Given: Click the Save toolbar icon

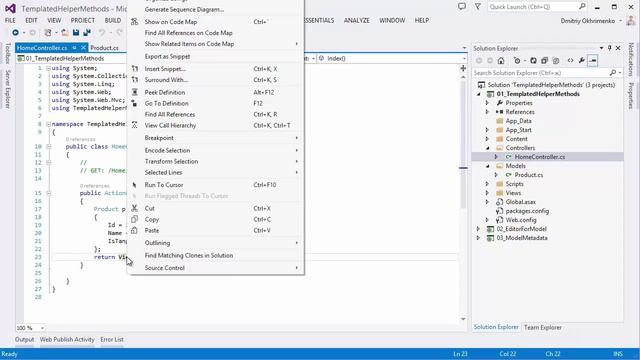Looking at the screenshot, I should 76,33.
